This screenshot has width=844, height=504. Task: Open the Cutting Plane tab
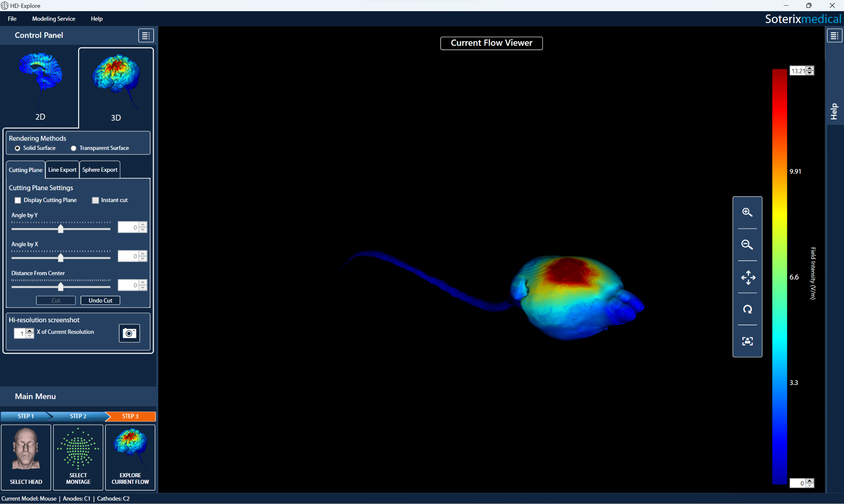[26, 170]
